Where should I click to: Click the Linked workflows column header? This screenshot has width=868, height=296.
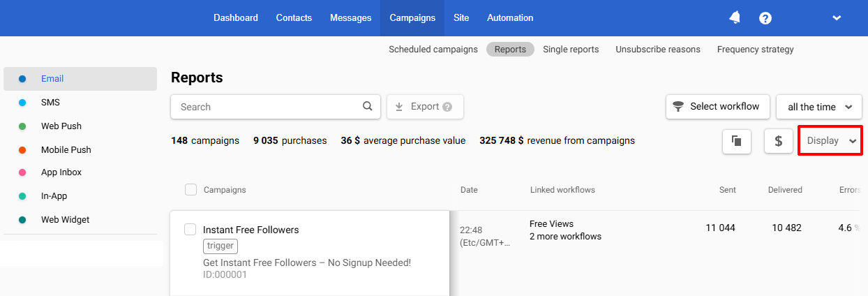coord(562,190)
